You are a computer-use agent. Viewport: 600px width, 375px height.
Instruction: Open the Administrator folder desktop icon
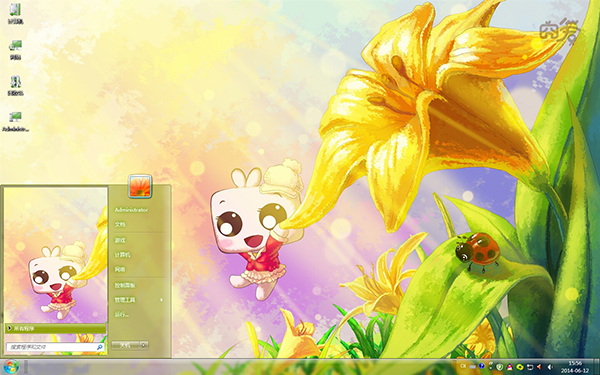[x=15, y=122]
